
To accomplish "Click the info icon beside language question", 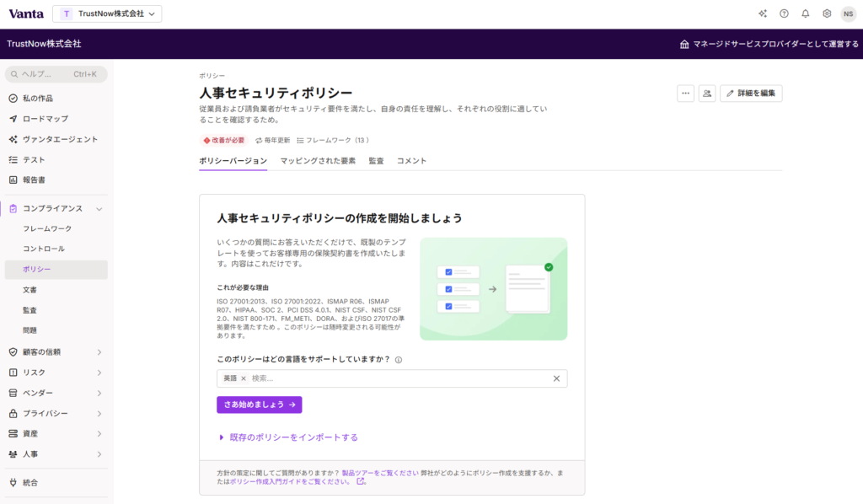I will click(x=398, y=360).
